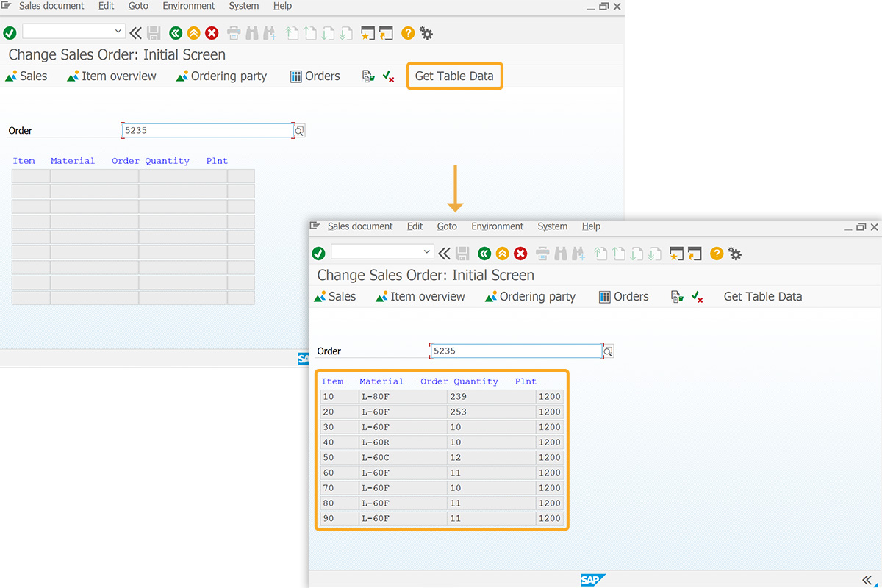Select the L-80F material cell in item 10 row

point(403,397)
